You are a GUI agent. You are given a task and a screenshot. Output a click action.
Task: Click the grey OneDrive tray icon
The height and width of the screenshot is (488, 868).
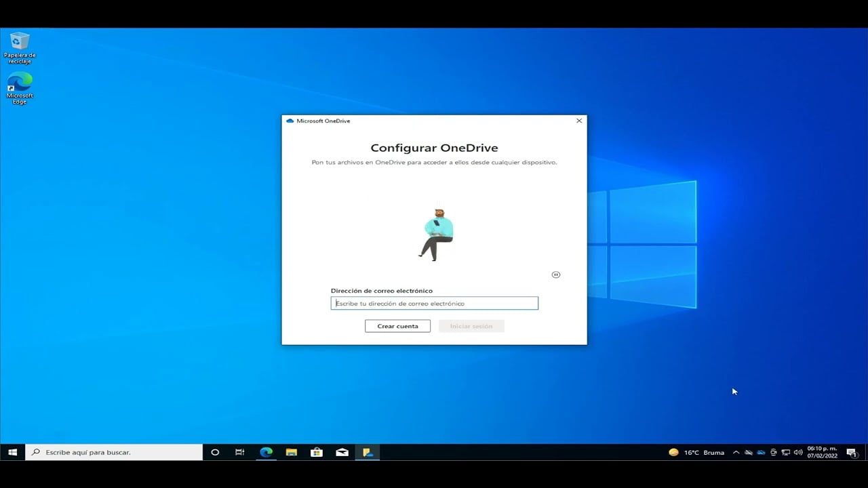[749, 452]
